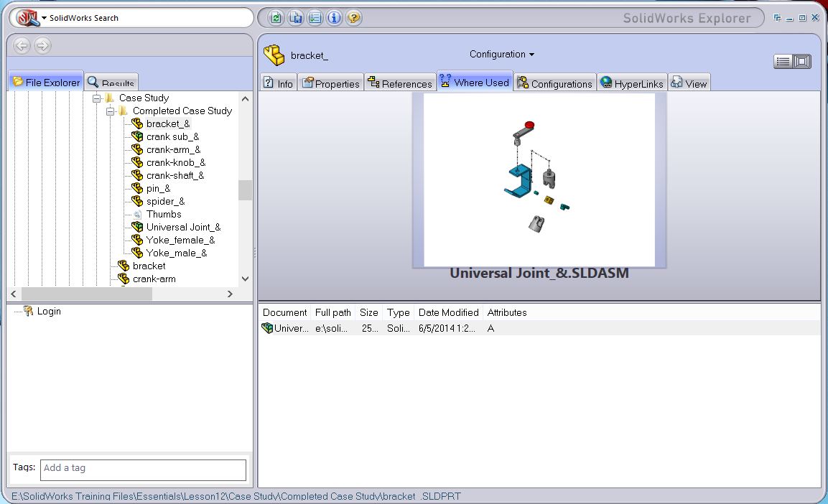Image resolution: width=828 pixels, height=504 pixels.
Task: Select crank-shaft_& in the file tree
Action: tap(175, 175)
